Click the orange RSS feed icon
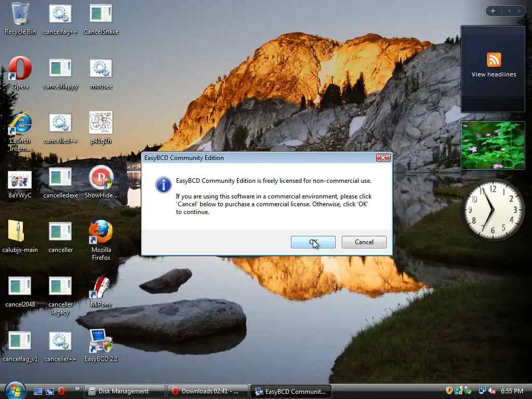The height and width of the screenshot is (399, 532). 494,60
